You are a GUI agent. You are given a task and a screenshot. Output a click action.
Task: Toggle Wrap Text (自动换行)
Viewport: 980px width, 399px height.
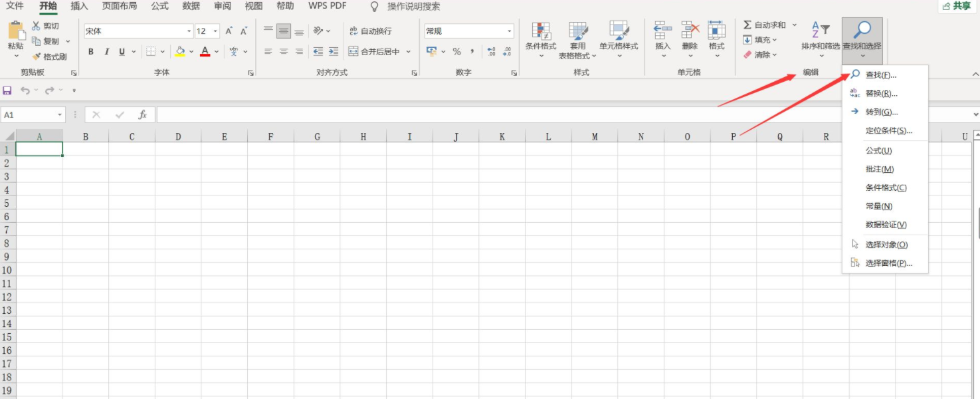[x=371, y=31]
